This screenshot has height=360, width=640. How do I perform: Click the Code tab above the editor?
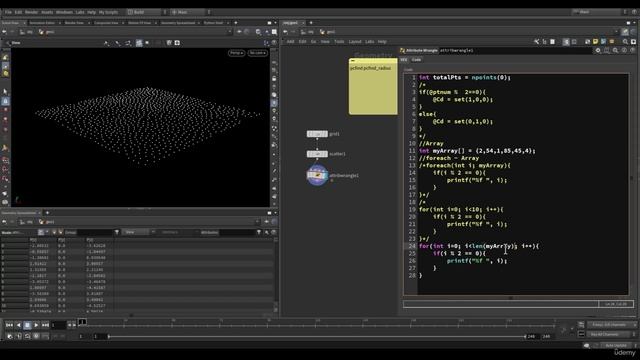click(416, 60)
